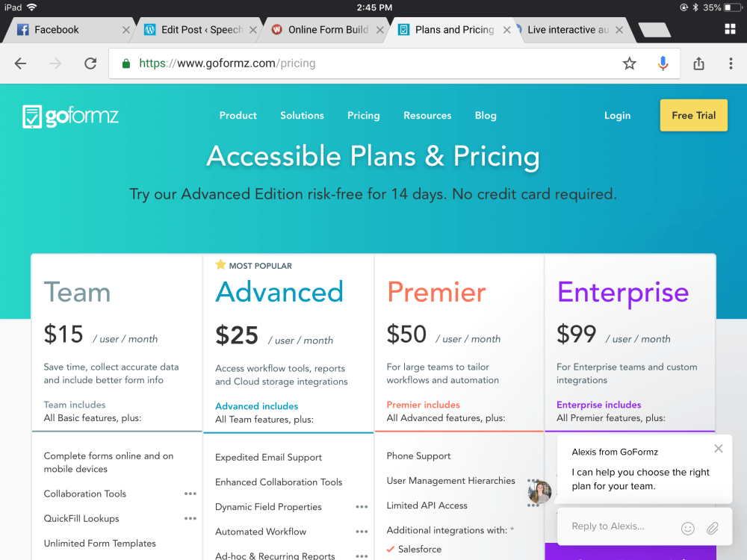Click the Reply to Alexis field
Image resolution: width=747 pixels, height=560 pixels.
(x=620, y=526)
